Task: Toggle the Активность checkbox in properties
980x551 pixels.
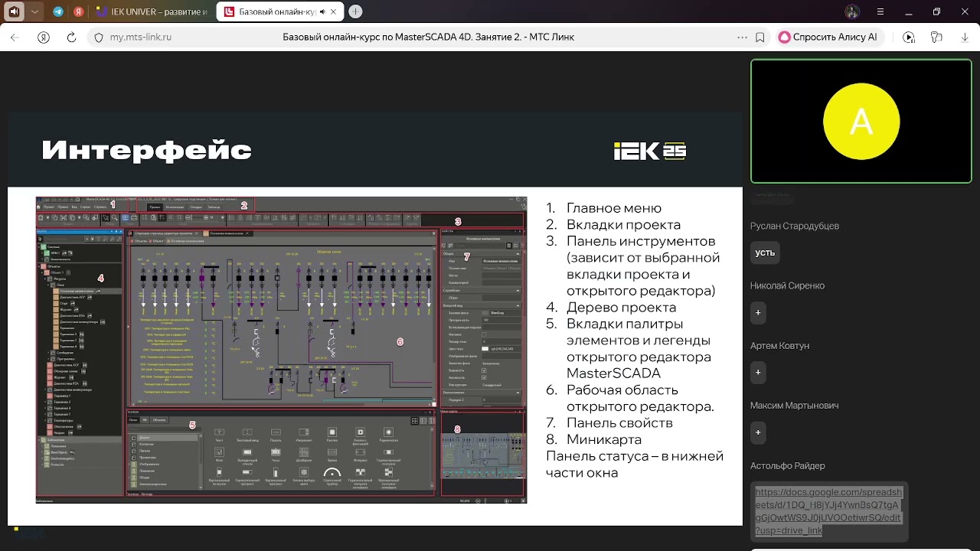Action: point(484,377)
